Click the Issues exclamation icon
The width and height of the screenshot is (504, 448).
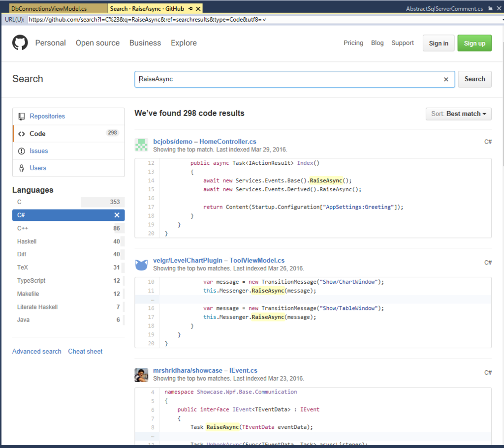[22, 151]
